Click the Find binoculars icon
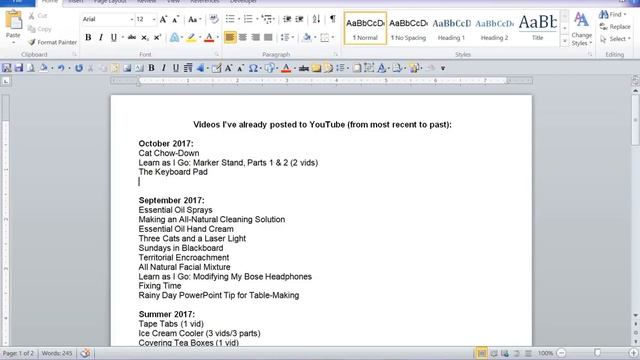Image resolution: width=640 pixels, height=360 pixels. [x=604, y=15]
